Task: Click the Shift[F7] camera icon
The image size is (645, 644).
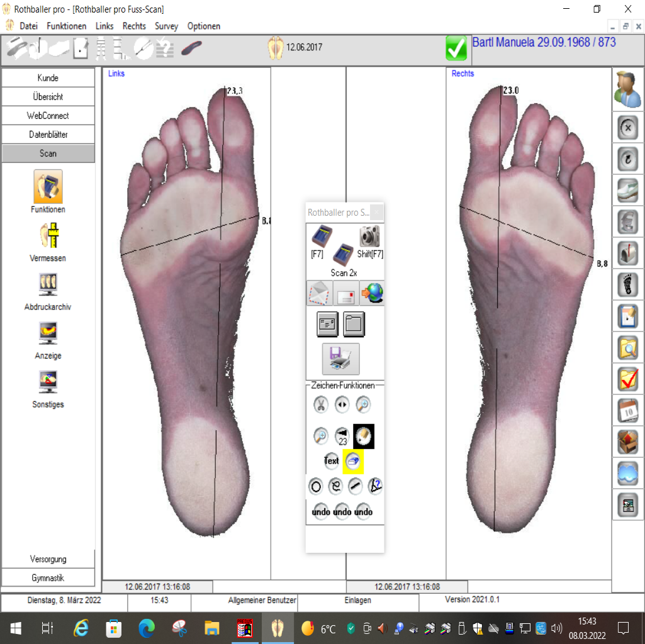Action: coord(369,236)
